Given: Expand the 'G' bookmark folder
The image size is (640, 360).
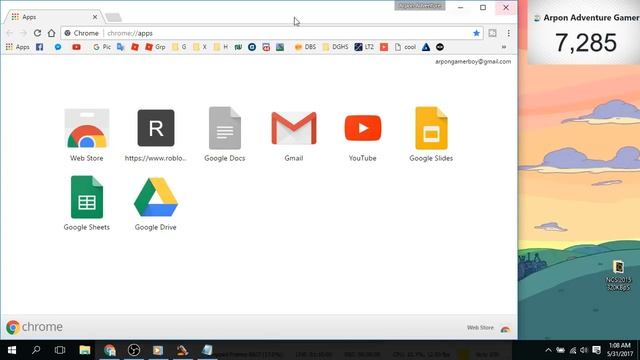Looking at the screenshot, I should (x=179, y=47).
